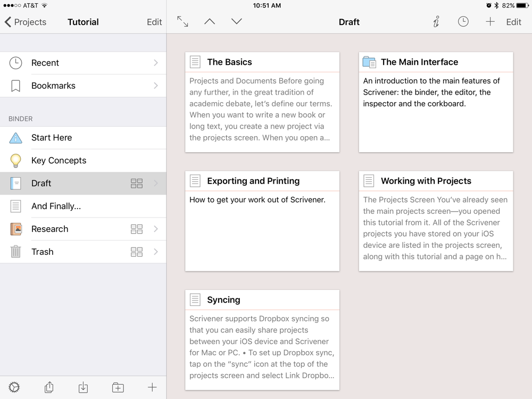Tap the Draft title in toolbar
The image size is (532, 399).
pyautogui.click(x=349, y=22)
